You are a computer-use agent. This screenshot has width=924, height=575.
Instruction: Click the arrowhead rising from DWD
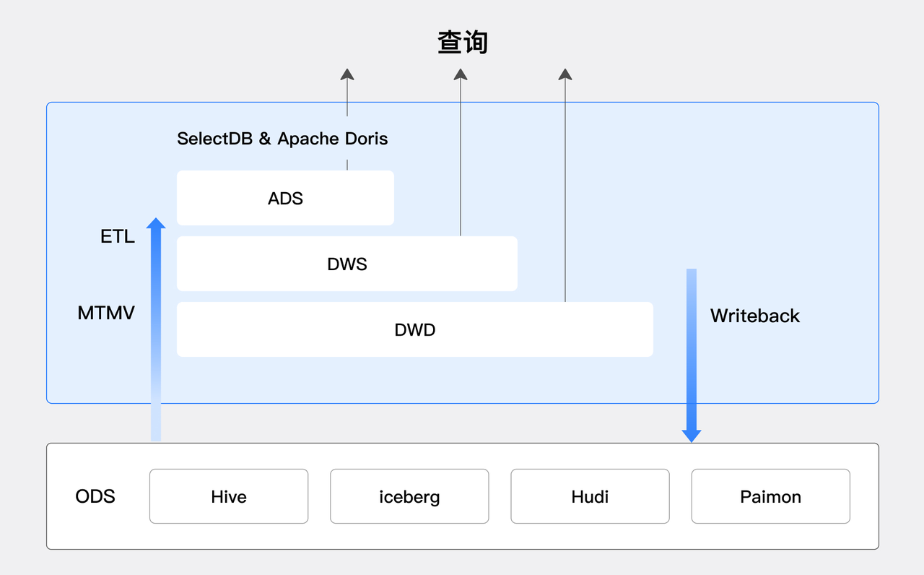pos(565,74)
